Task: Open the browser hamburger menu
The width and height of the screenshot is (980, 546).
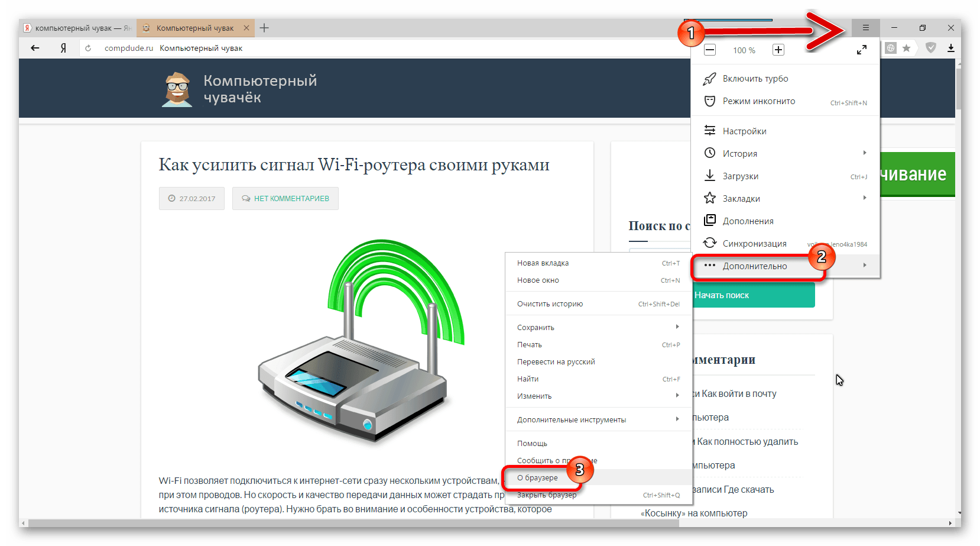Action: (865, 28)
